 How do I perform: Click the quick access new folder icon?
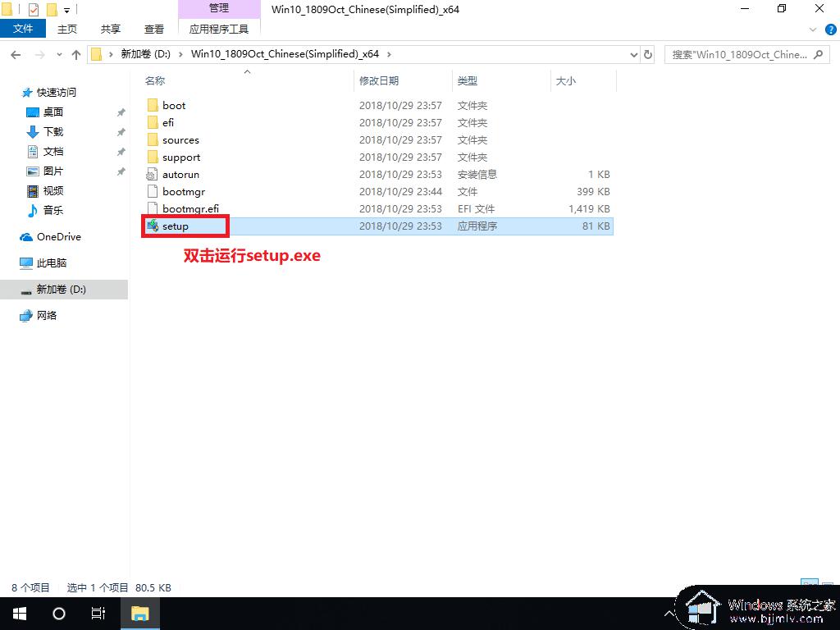click(x=52, y=9)
